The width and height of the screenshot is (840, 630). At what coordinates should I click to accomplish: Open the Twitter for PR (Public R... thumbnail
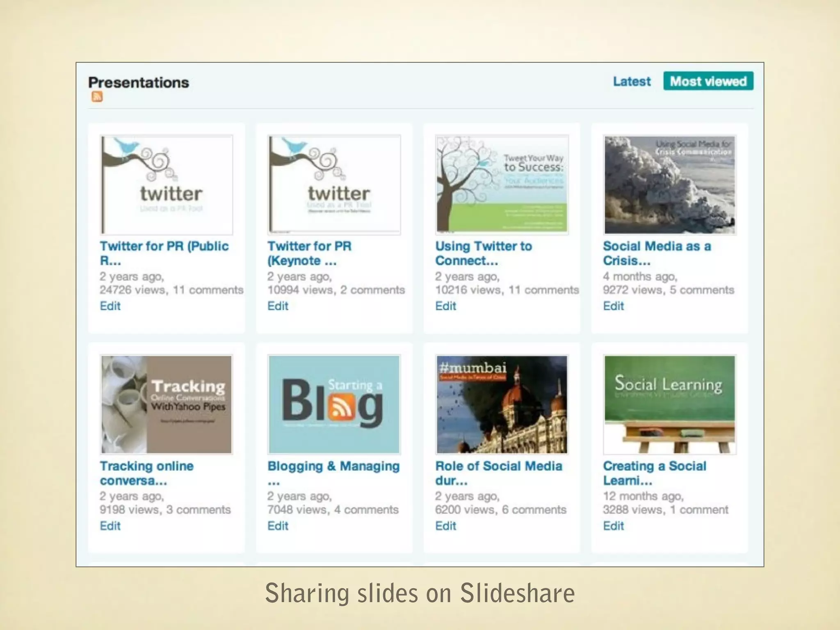tap(167, 185)
